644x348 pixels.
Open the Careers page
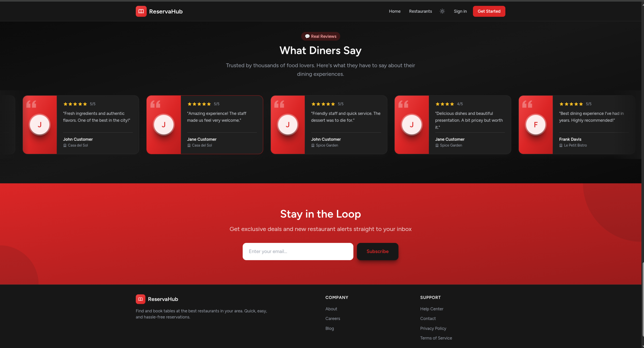[x=333, y=318]
